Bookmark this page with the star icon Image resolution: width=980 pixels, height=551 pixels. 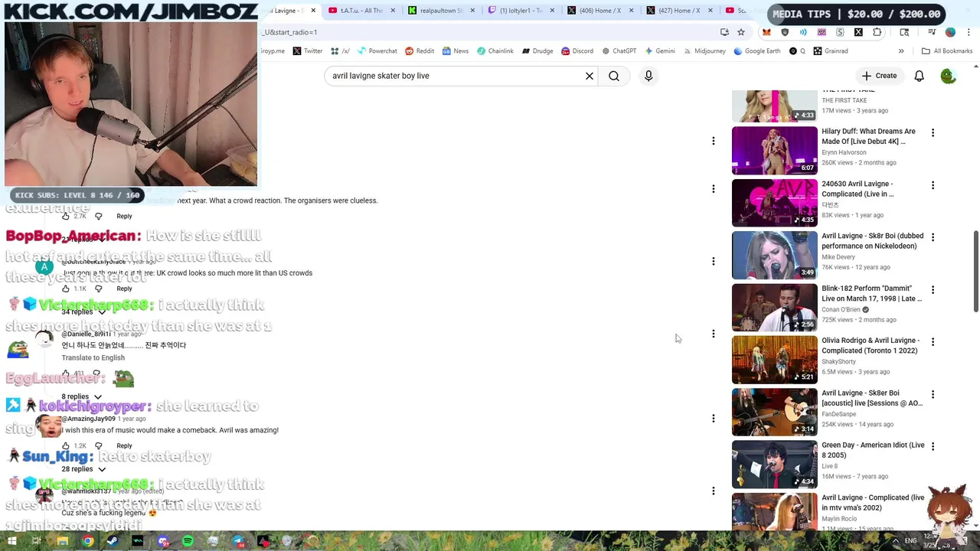point(741,32)
